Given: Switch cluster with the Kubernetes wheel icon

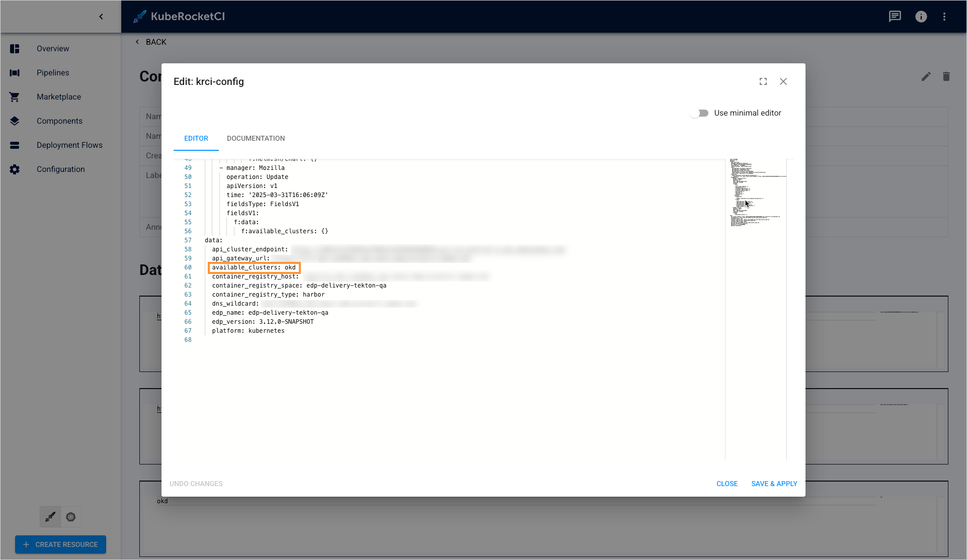Looking at the screenshot, I should pyautogui.click(x=71, y=517).
